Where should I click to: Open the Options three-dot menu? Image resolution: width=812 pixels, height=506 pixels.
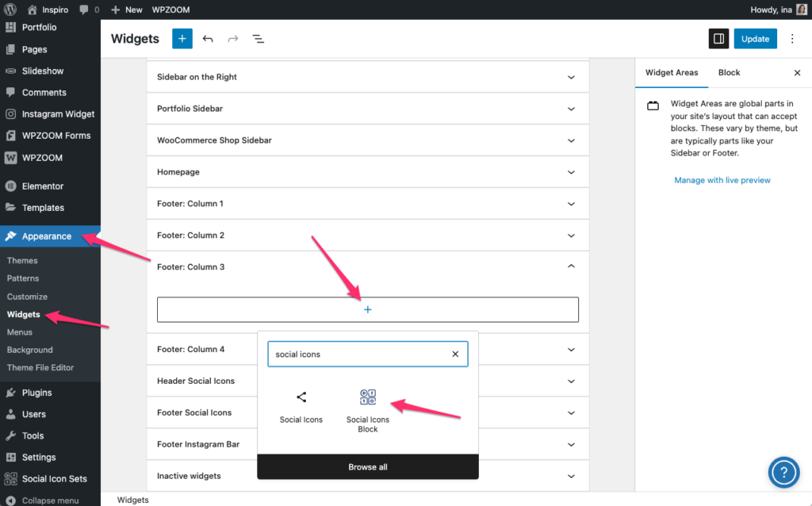tap(792, 39)
